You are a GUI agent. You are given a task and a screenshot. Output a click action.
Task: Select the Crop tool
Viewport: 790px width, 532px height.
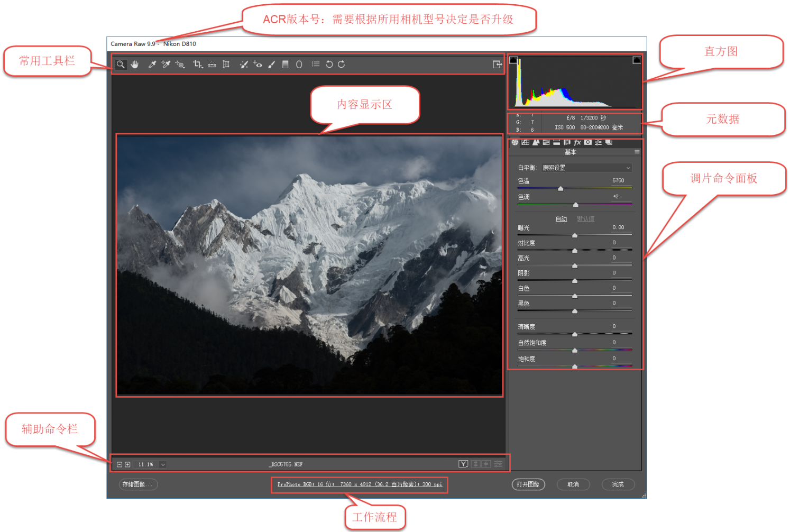198,65
